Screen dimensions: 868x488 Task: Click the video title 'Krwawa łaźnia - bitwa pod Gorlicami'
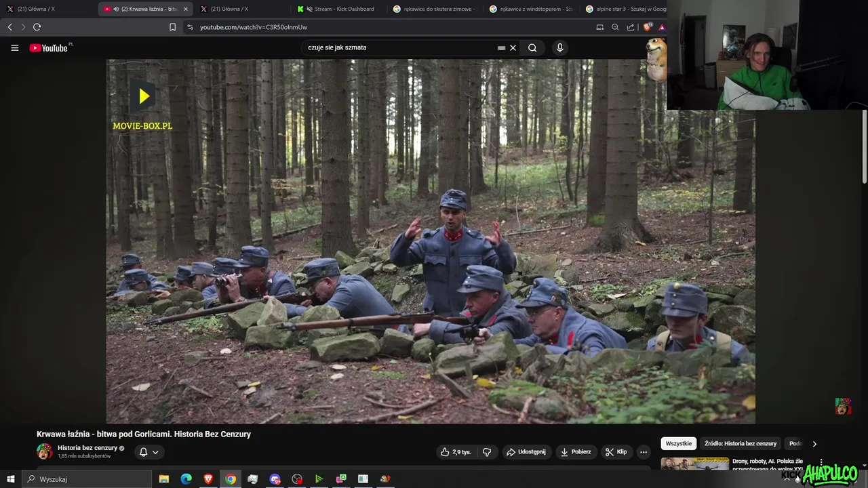[144, 434]
